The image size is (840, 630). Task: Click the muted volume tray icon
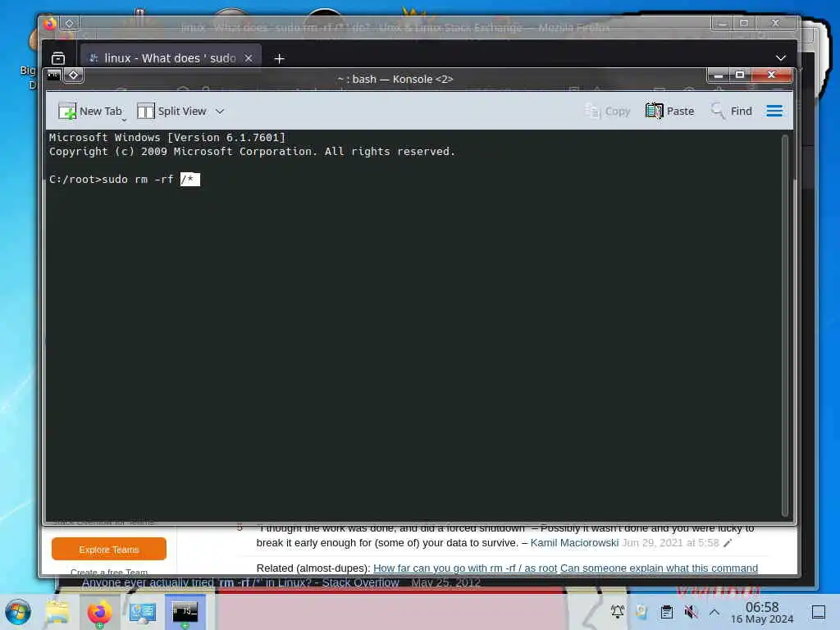pos(691,612)
